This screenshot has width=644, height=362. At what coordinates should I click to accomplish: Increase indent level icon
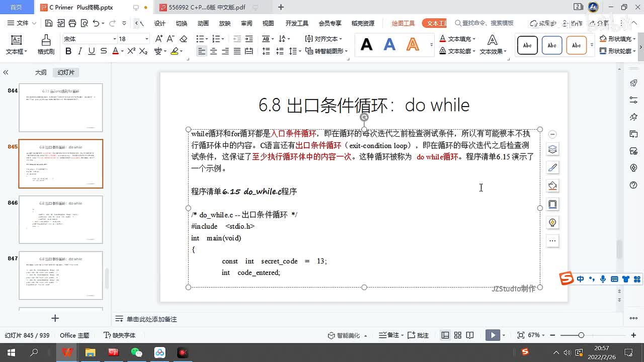tap(250, 39)
